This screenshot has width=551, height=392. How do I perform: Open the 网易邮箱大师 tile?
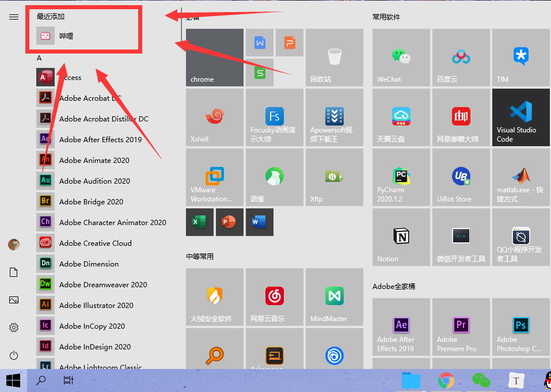pos(461,117)
